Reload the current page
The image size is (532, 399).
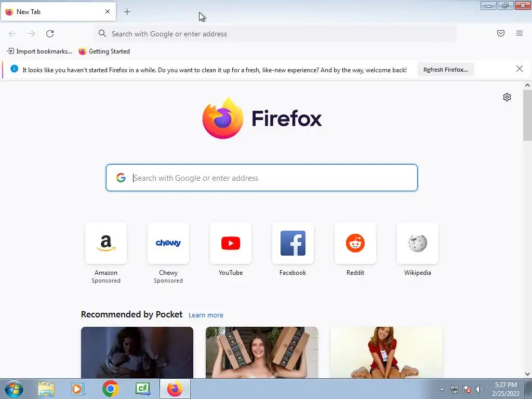[50, 34]
